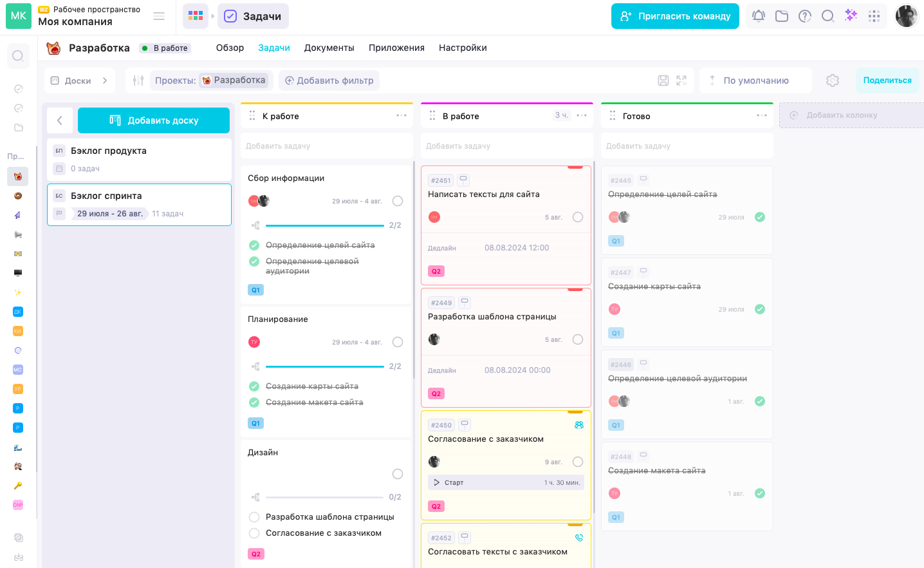Image resolution: width=924 pixels, height=568 pixels.
Task: Click the Q2 tag on Дизайн card
Action: coord(256,554)
